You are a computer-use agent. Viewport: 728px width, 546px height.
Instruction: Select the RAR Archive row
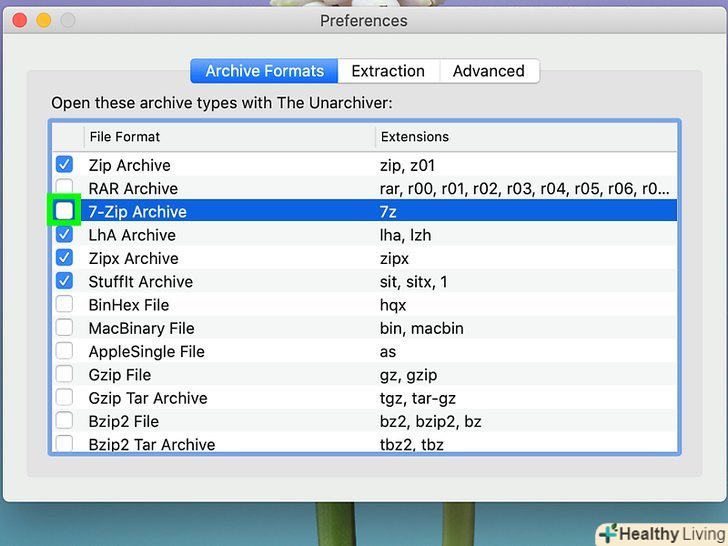pos(300,188)
